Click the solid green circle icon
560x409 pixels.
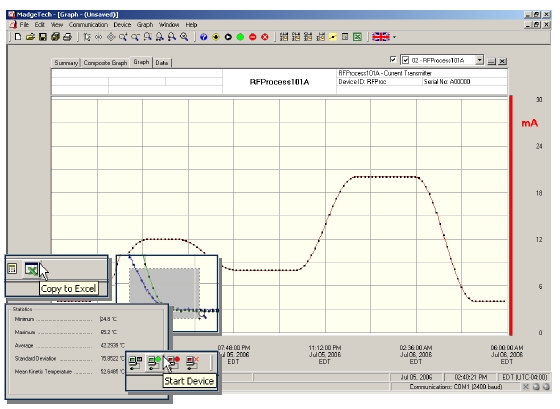pyautogui.click(x=240, y=37)
